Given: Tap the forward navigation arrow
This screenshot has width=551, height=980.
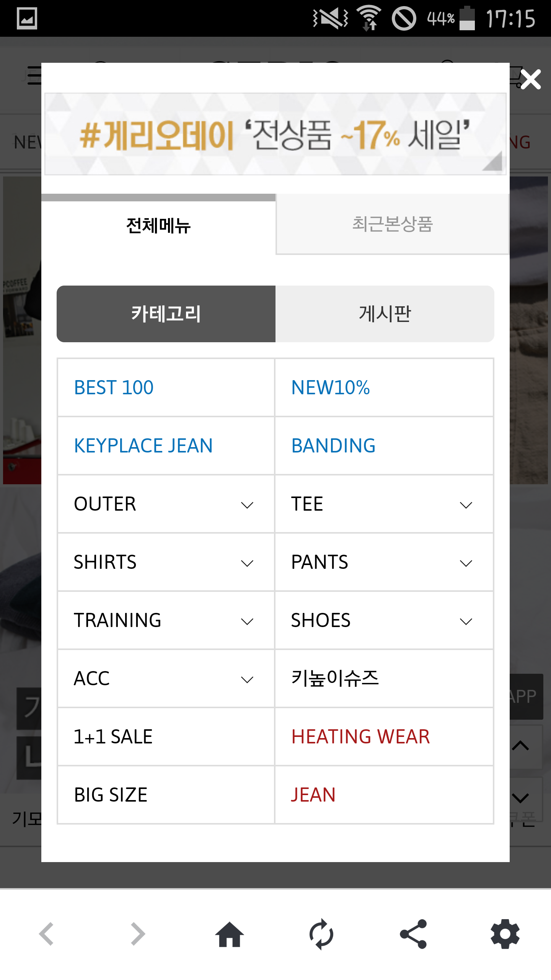Looking at the screenshot, I should tap(138, 934).
